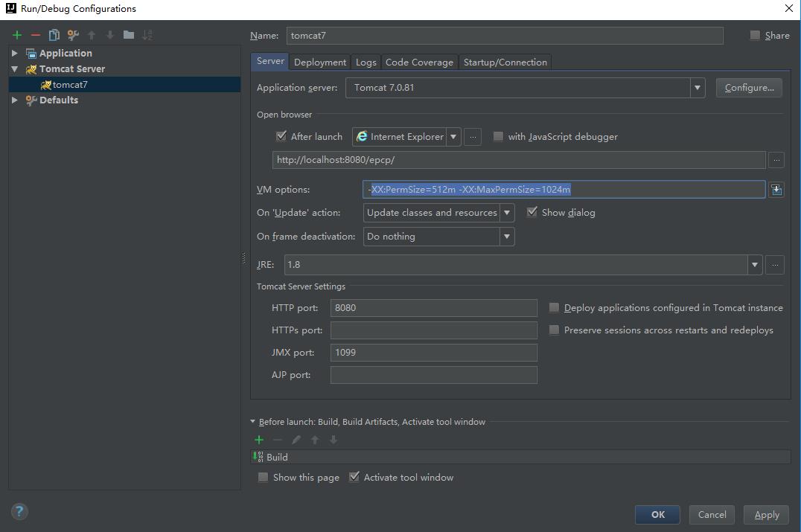Viewport: 801px width, 532px height.
Task: Click the wrench edit defaults icon
Action: [73, 35]
